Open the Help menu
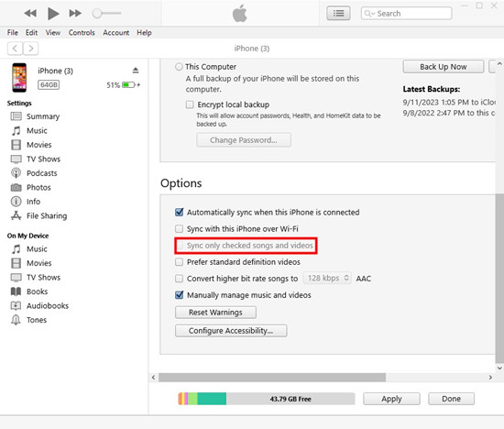The width and height of the screenshot is (504, 429). [144, 32]
